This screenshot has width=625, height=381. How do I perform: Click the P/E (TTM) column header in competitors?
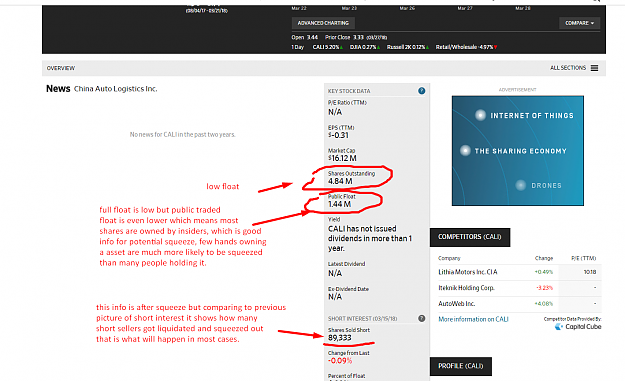point(584,258)
